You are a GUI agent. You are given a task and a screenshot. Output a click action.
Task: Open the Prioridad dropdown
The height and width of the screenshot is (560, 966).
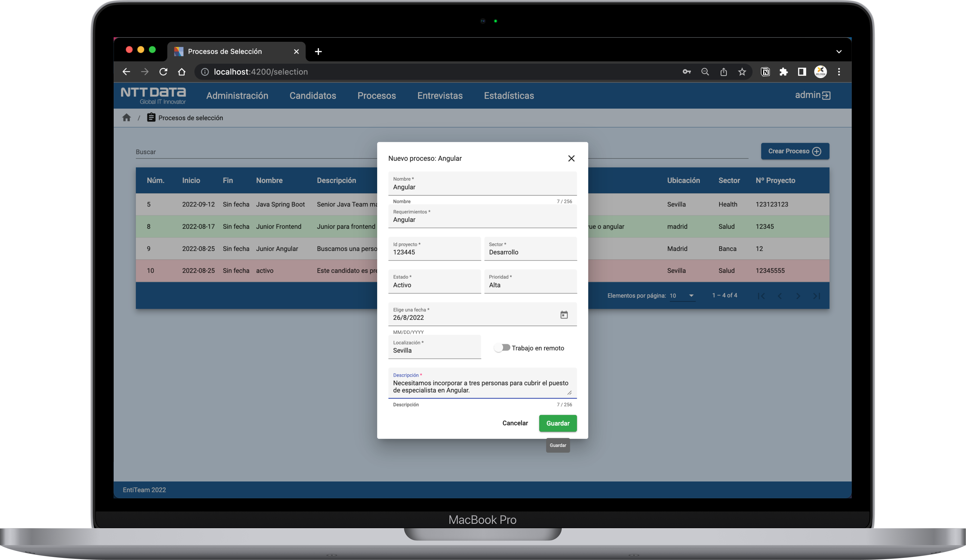click(x=530, y=285)
